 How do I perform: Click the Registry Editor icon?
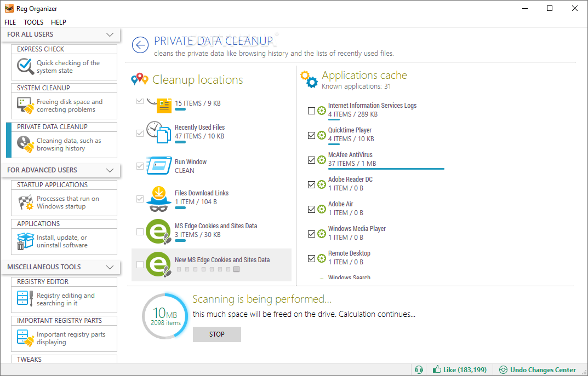(26, 299)
